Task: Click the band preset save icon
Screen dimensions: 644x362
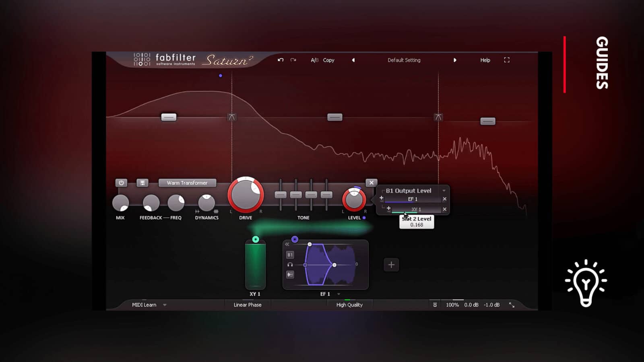Action: [142, 183]
